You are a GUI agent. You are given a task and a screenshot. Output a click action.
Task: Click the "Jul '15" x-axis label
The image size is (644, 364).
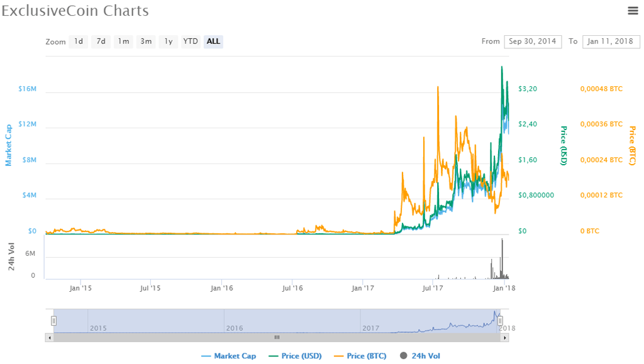click(x=150, y=288)
